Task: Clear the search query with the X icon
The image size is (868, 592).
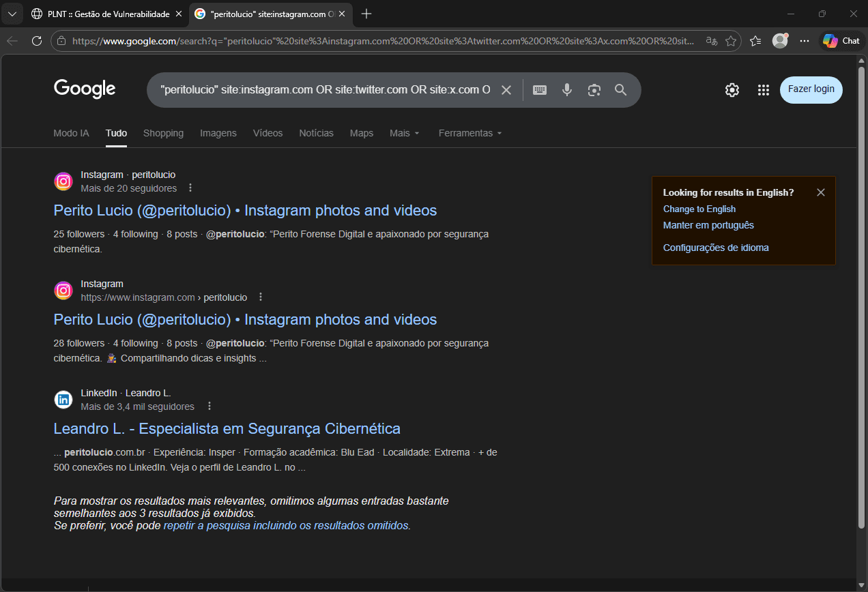Action: click(x=506, y=89)
